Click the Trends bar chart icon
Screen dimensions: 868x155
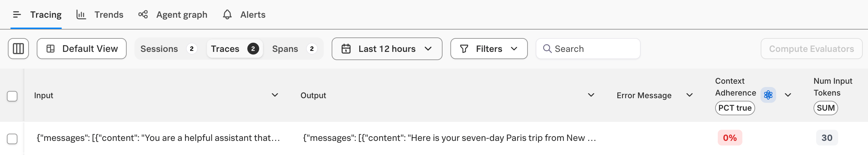click(x=81, y=14)
